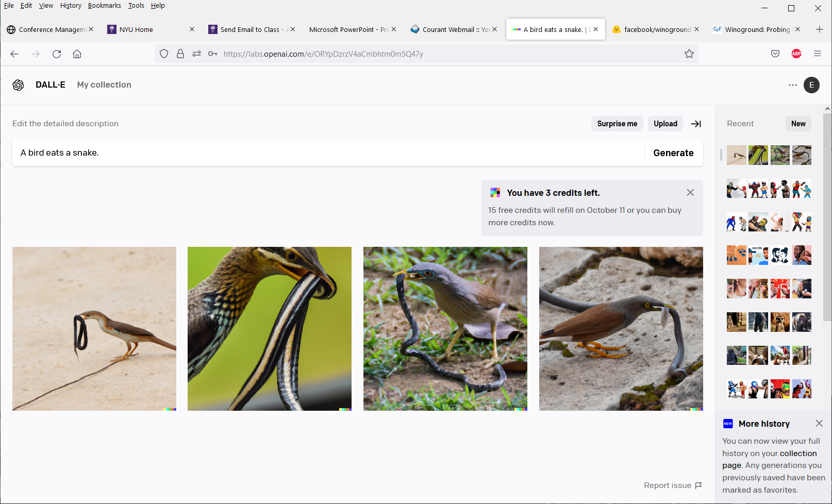Collapse the history sidebar arrow
Image resolution: width=832 pixels, height=504 pixels.
click(696, 124)
